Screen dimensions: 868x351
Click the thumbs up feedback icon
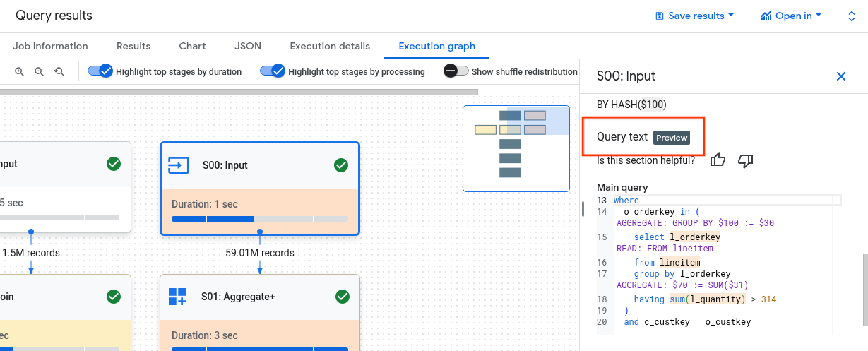coord(718,160)
